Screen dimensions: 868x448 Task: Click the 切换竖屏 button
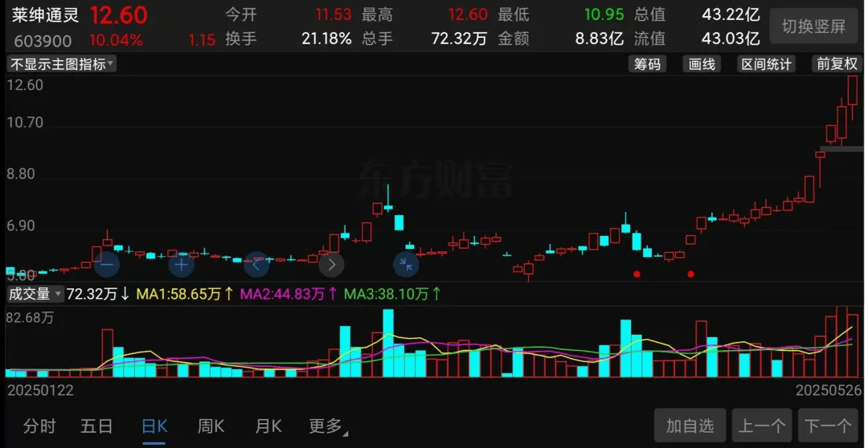(x=813, y=26)
